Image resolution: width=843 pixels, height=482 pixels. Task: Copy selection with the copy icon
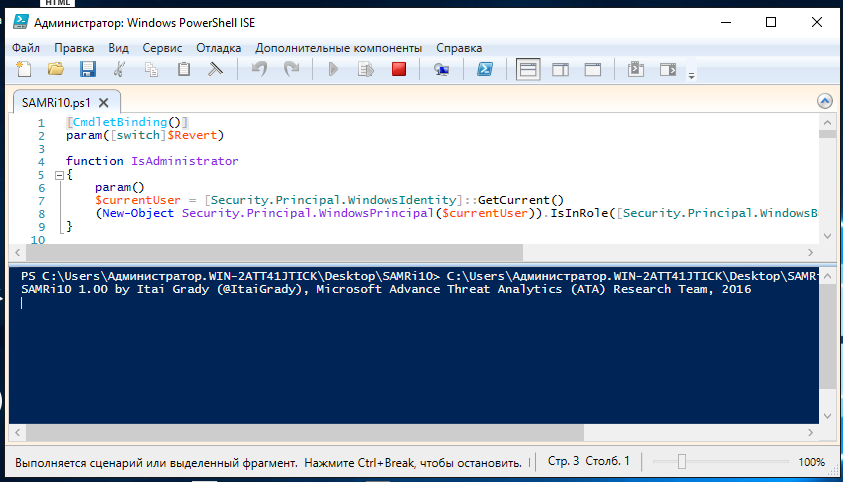coord(152,69)
